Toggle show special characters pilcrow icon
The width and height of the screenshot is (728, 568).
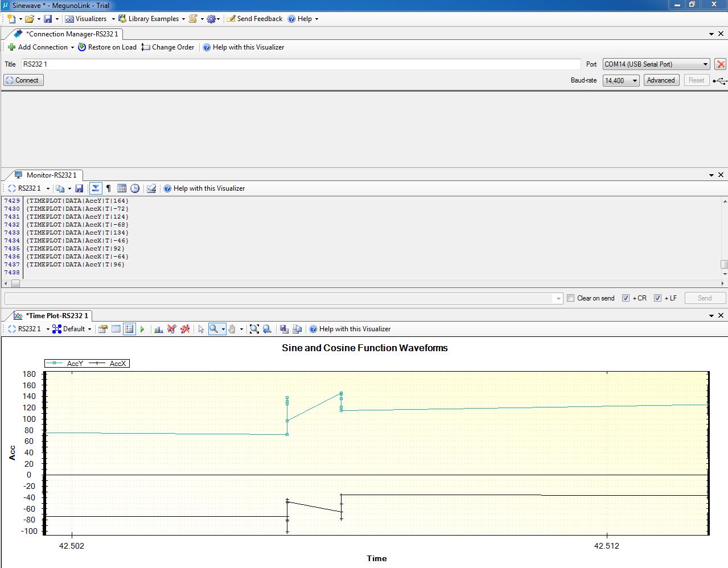(x=108, y=188)
